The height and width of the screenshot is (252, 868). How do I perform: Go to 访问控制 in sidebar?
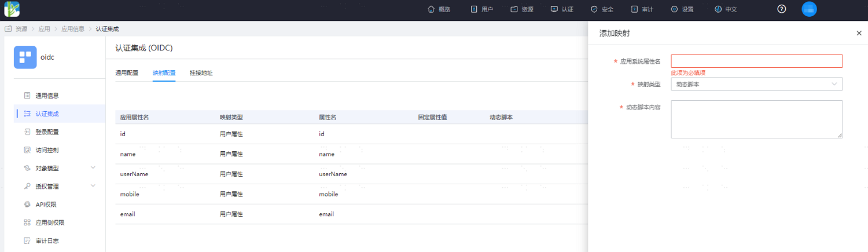coord(47,150)
